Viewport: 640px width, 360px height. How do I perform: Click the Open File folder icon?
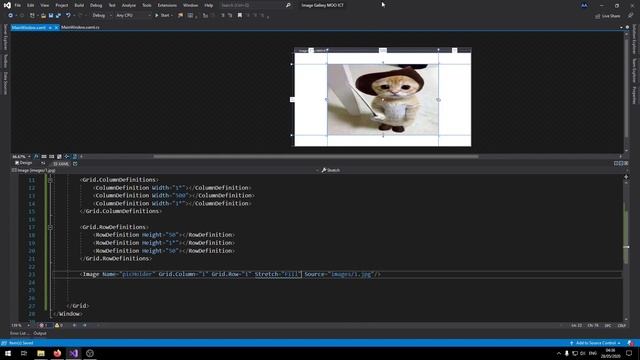[43, 16]
